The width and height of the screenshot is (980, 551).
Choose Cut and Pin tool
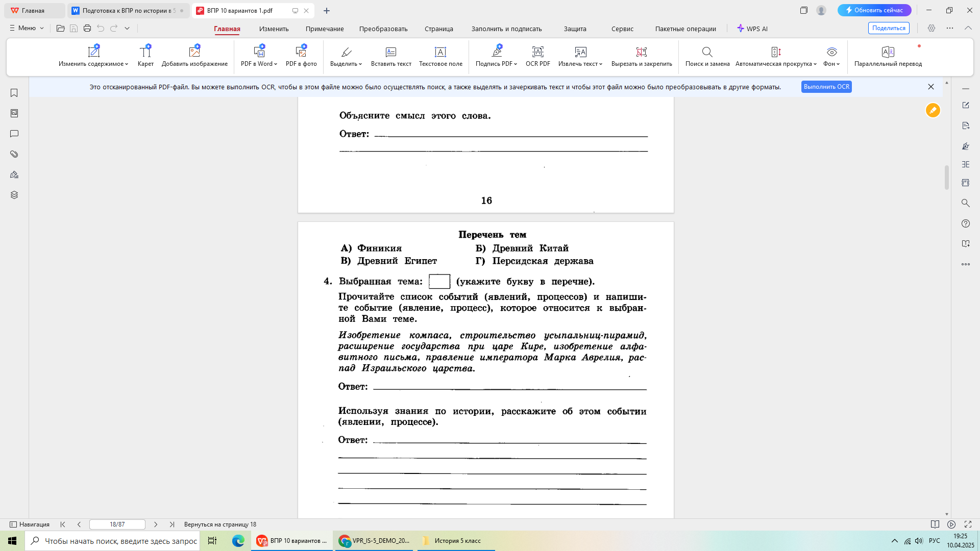point(642,56)
